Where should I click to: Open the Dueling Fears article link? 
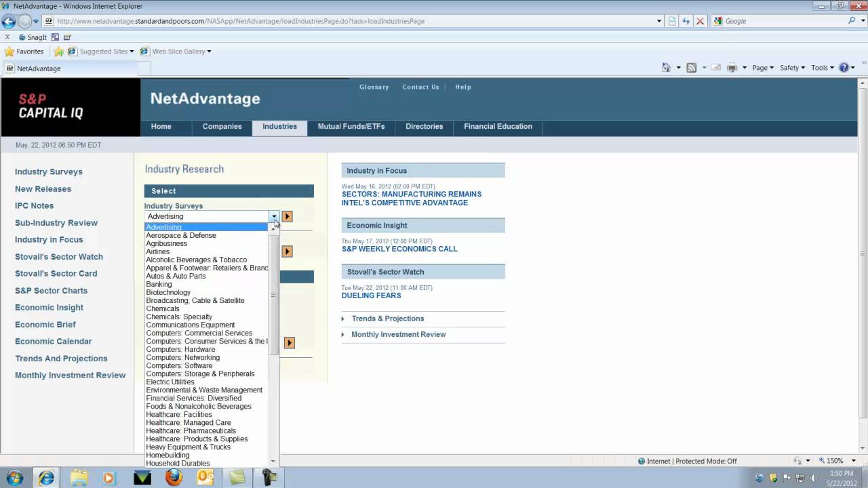pyautogui.click(x=371, y=296)
